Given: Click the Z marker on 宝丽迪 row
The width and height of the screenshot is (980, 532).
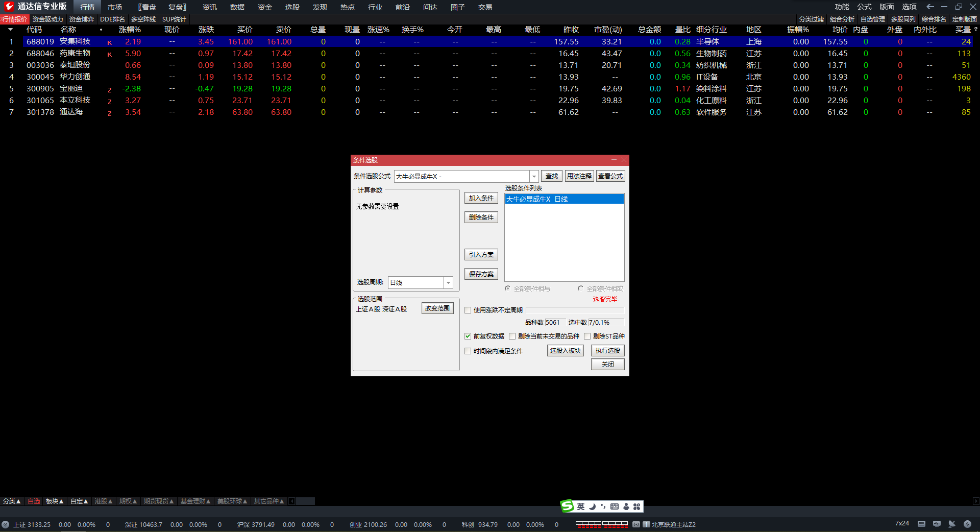Looking at the screenshot, I should click(109, 89).
